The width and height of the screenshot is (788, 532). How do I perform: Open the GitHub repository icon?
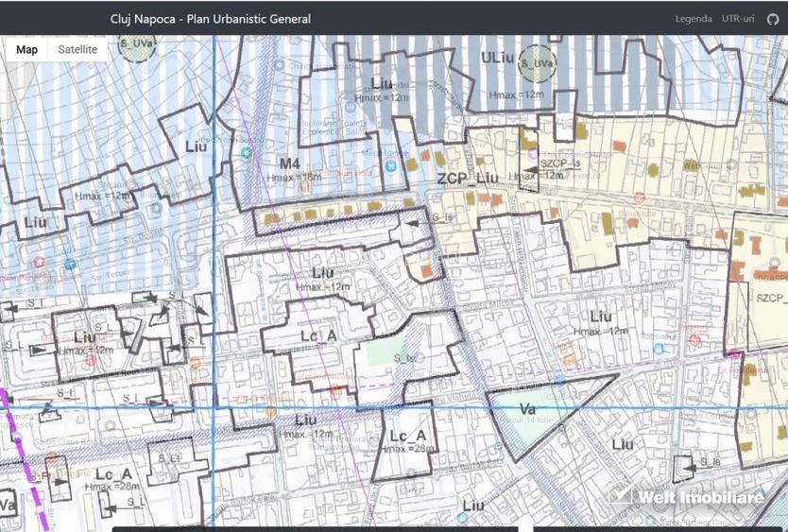coord(773,19)
